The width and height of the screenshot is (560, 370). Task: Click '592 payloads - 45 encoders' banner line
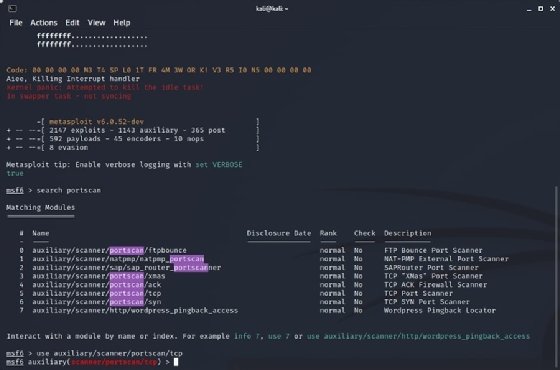tap(126, 139)
